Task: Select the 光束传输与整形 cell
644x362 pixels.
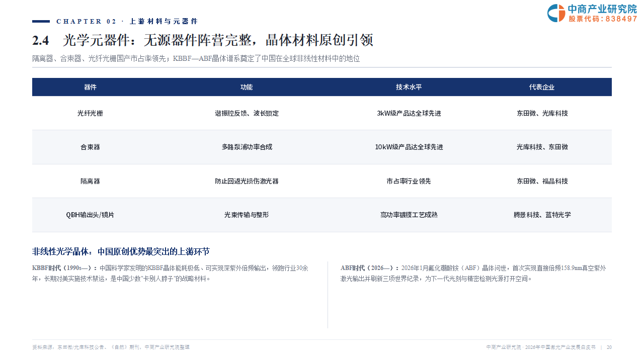Action: tap(247, 215)
